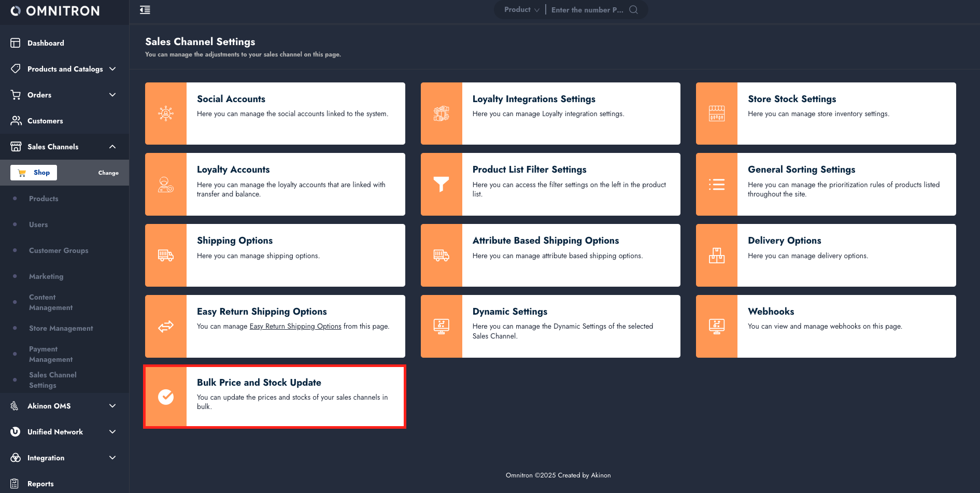Image resolution: width=980 pixels, height=493 pixels.
Task: Click the Store Stock Settings icon
Action: coord(716,114)
